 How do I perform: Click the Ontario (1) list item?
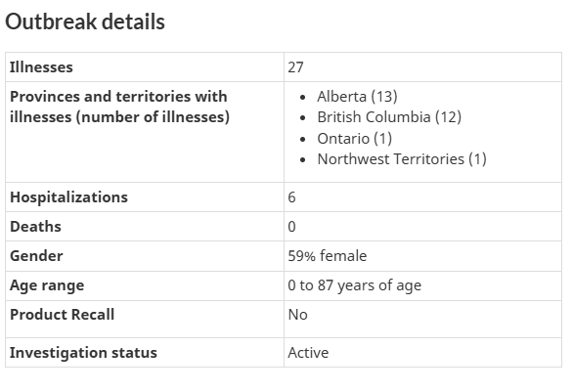(x=355, y=139)
